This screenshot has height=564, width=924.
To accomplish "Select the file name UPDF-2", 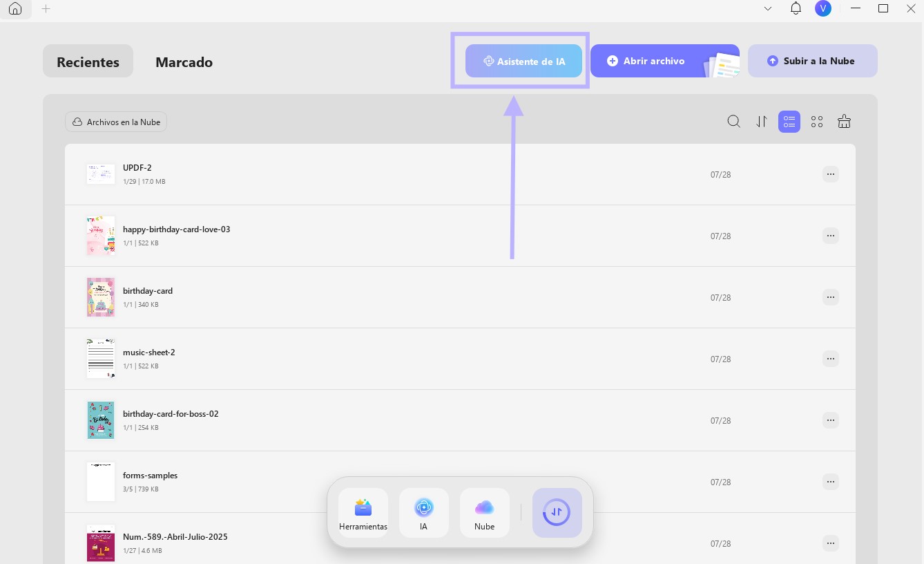I will [x=137, y=168].
